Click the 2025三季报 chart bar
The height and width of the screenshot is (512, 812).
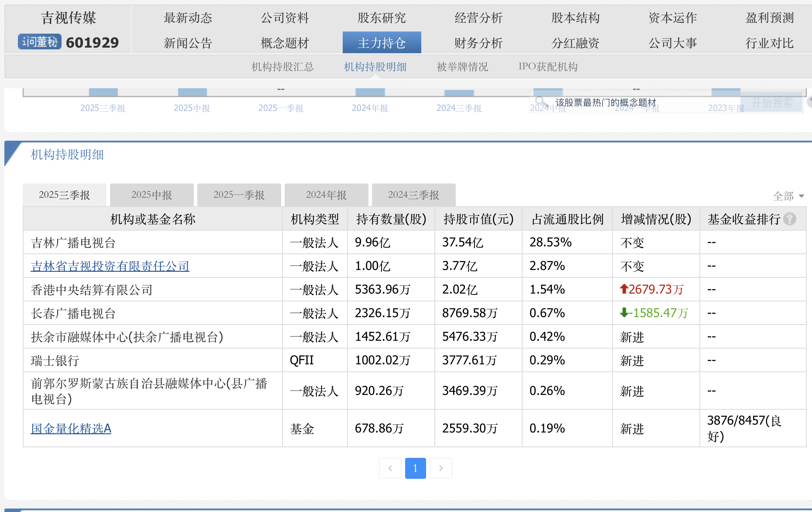103,92
